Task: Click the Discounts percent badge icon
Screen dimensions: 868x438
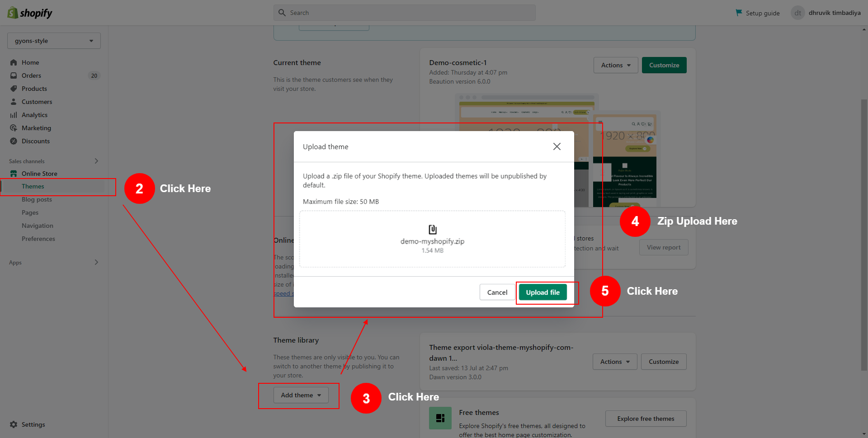Action: click(14, 141)
